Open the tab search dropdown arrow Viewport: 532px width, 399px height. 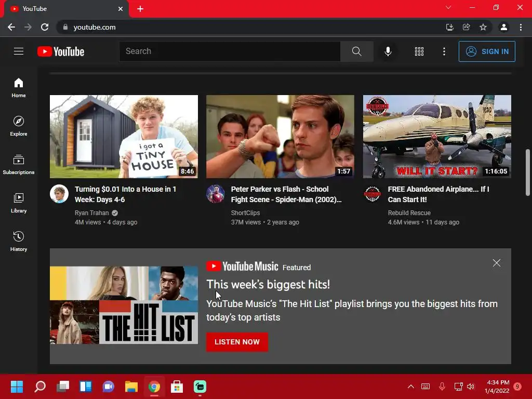click(x=448, y=7)
